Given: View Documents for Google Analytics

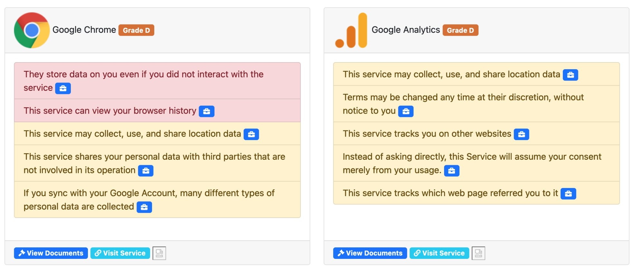Looking at the screenshot, I should click(x=370, y=253).
